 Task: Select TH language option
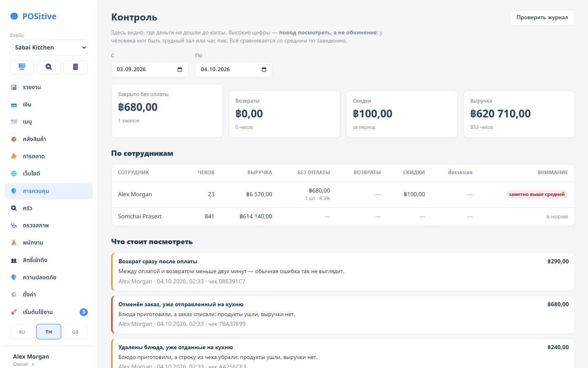pos(49,332)
